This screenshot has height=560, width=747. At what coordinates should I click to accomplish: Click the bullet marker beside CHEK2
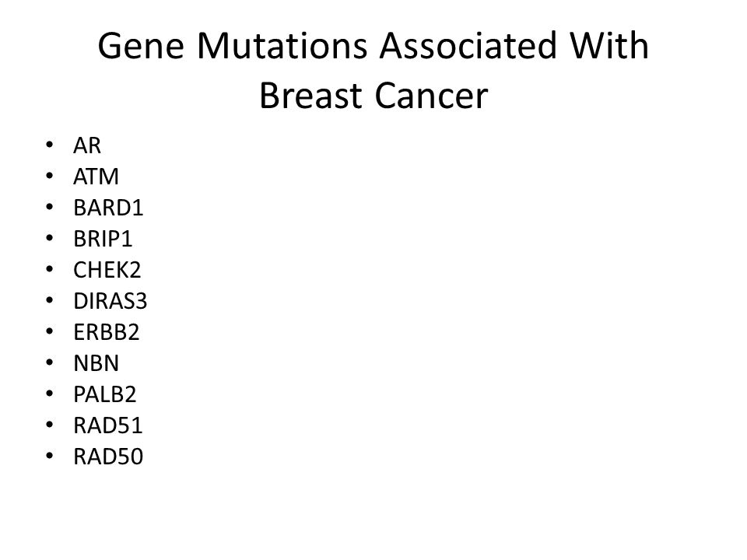(50, 270)
